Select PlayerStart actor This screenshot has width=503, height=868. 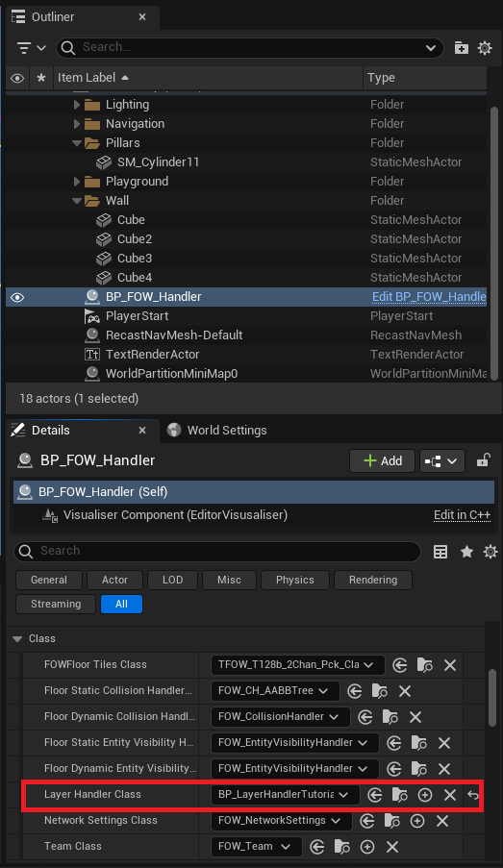pyautogui.click(x=137, y=316)
